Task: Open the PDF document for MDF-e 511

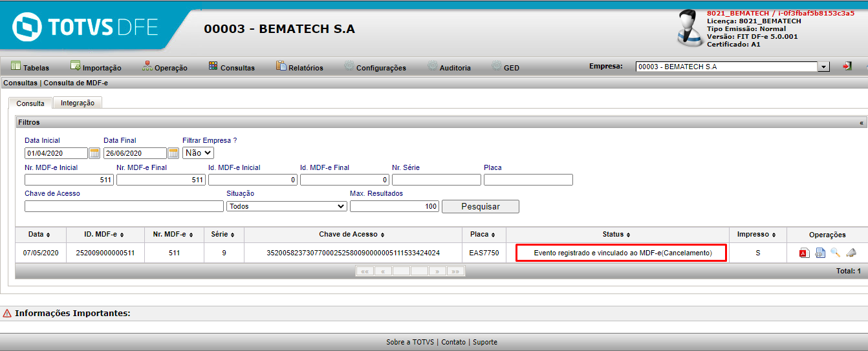Action: 804,253
